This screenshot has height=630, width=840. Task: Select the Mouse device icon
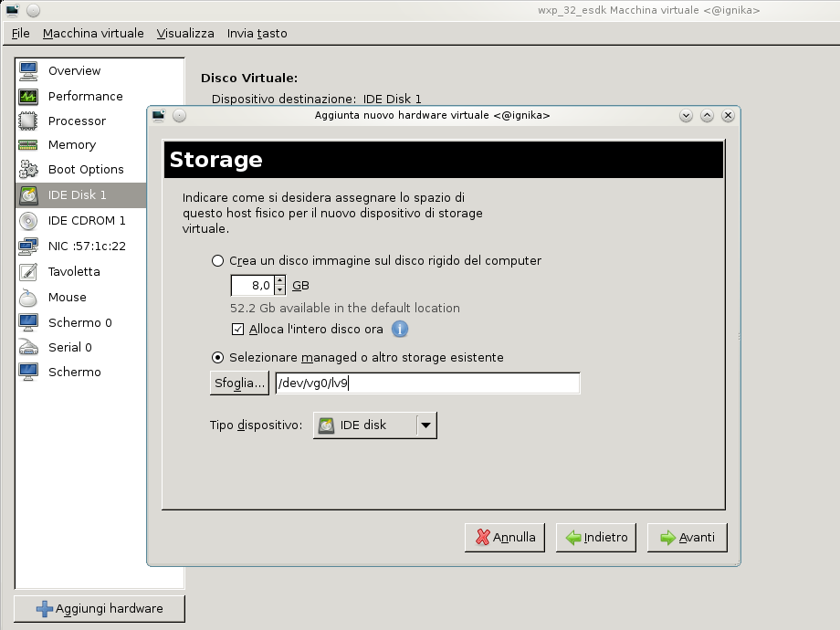pyautogui.click(x=28, y=298)
